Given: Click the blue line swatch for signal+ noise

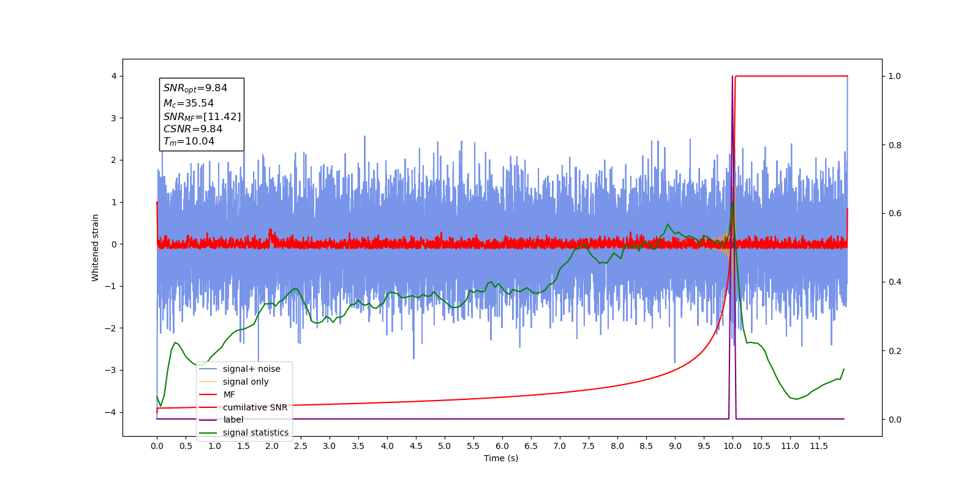Looking at the screenshot, I should [208, 369].
